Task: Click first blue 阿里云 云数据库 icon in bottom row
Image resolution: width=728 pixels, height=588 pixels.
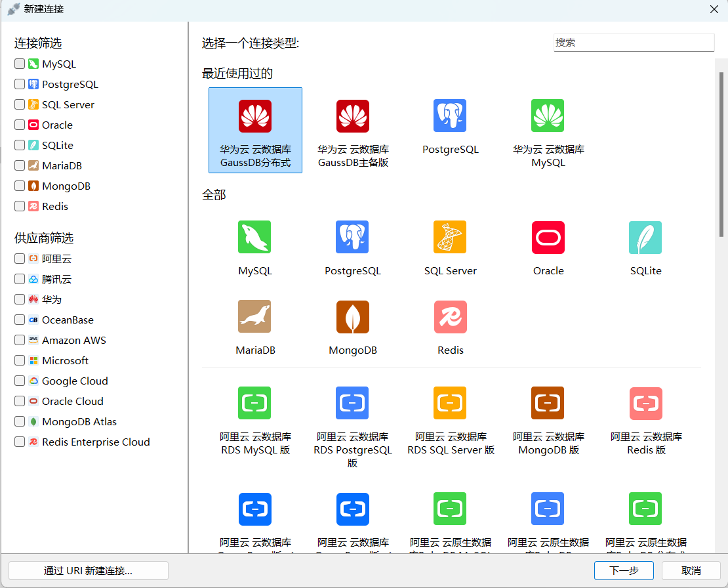Action: (x=255, y=509)
